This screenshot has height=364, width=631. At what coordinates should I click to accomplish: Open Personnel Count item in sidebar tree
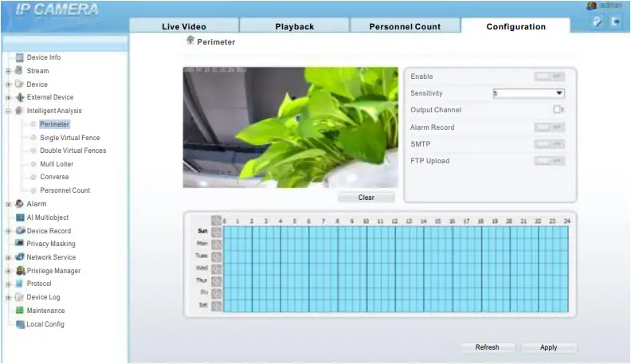pos(65,190)
